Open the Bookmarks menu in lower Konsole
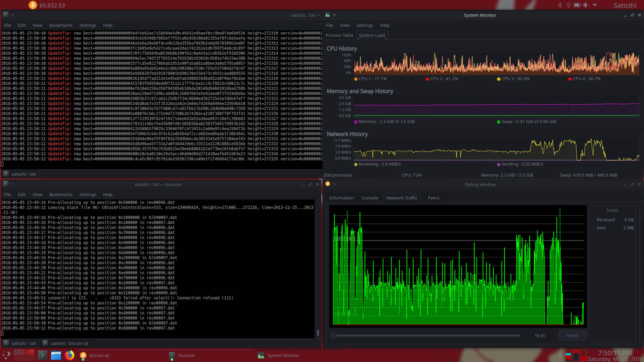This screenshot has width=644, height=362. point(61,194)
